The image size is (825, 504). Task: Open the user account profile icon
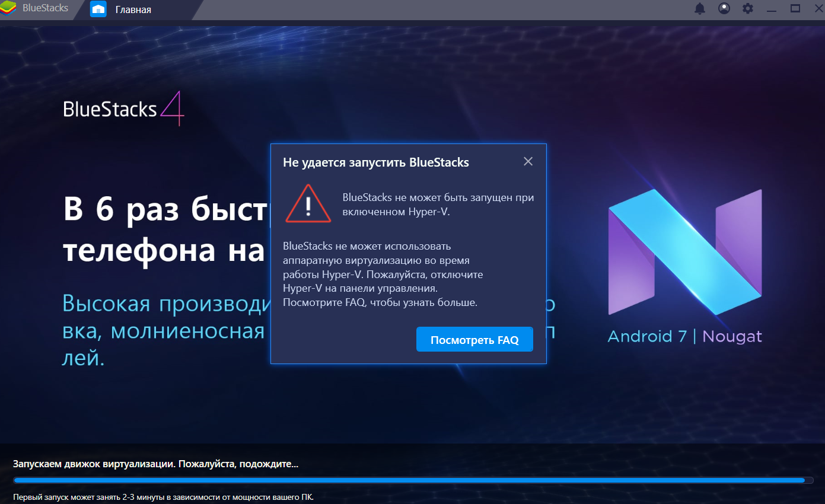[x=724, y=9]
